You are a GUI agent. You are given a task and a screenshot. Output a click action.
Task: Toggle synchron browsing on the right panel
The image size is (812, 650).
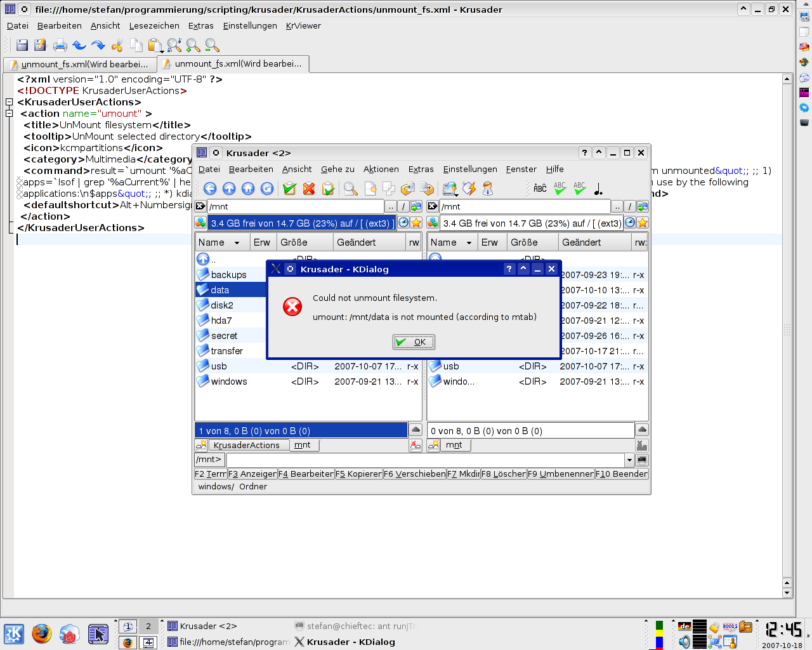pos(643,206)
